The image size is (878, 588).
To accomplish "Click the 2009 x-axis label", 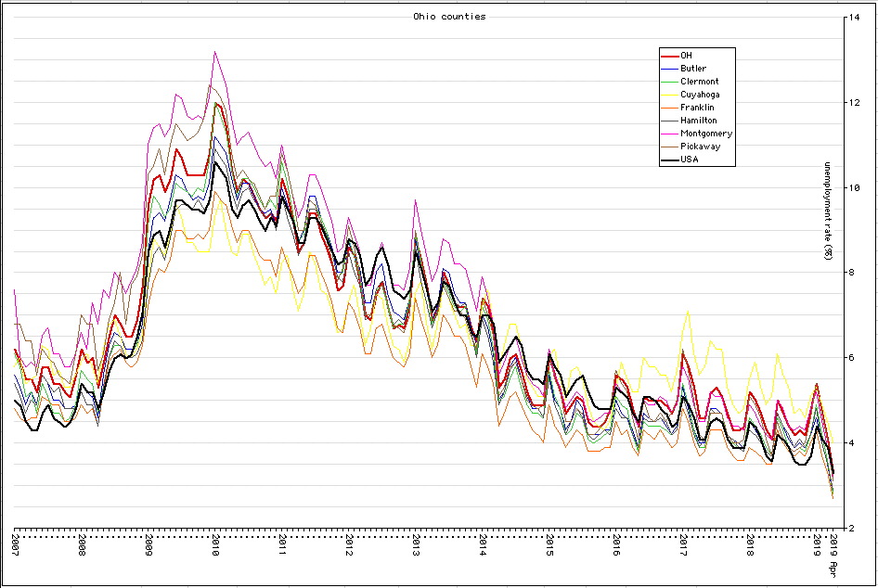I will coord(148,545).
